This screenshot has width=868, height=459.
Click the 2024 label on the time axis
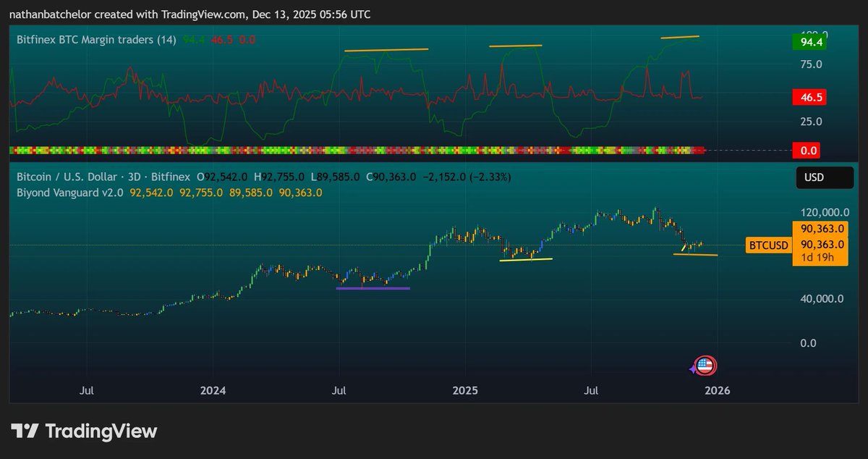coord(213,391)
